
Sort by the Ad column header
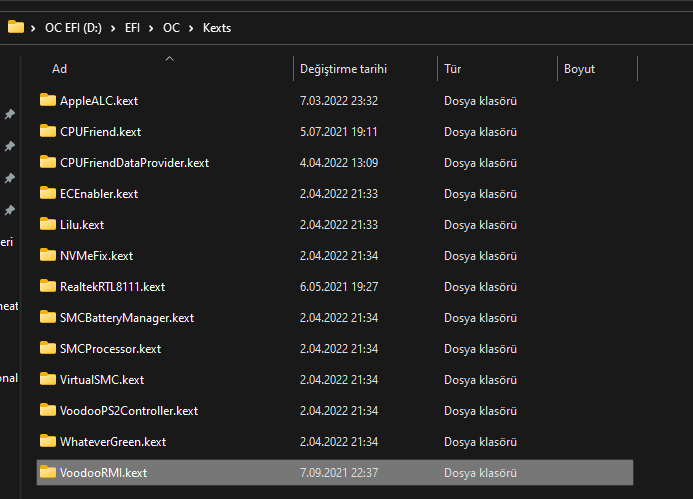click(x=60, y=69)
